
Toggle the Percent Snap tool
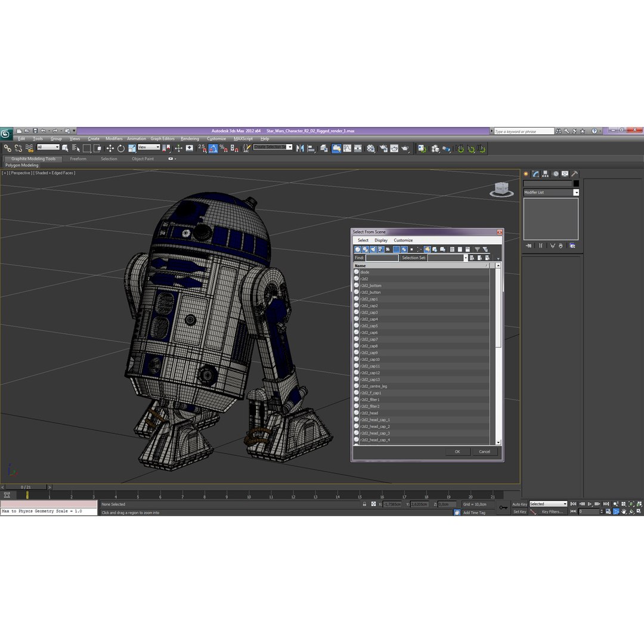point(224,148)
